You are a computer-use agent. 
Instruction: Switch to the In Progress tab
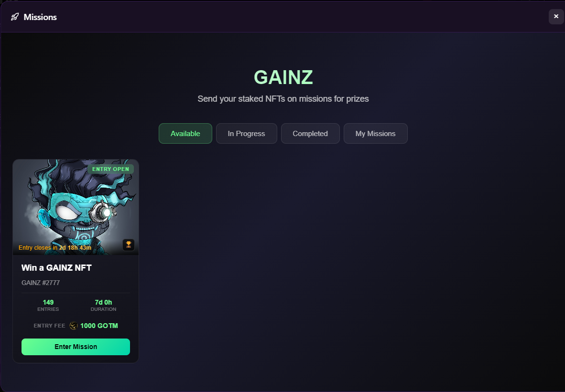247,134
